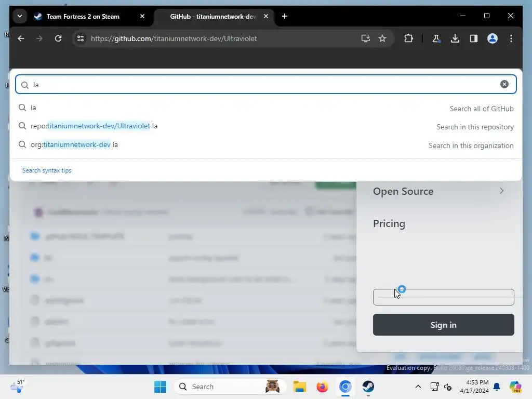Click the empty field above Sign in
The width and height of the screenshot is (532, 399).
click(x=444, y=297)
